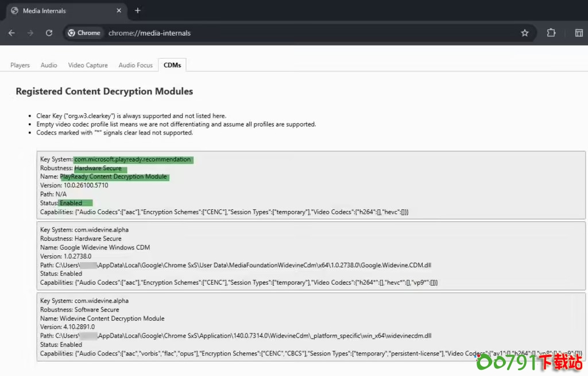Click the Registered Content Decryption Modules heading
The width and height of the screenshot is (588, 376).
pos(105,91)
